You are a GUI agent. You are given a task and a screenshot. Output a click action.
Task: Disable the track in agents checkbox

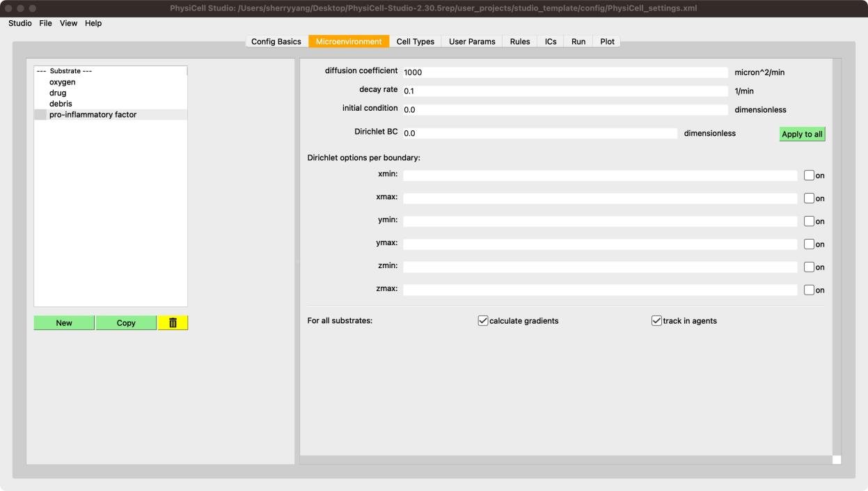[x=656, y=321]
